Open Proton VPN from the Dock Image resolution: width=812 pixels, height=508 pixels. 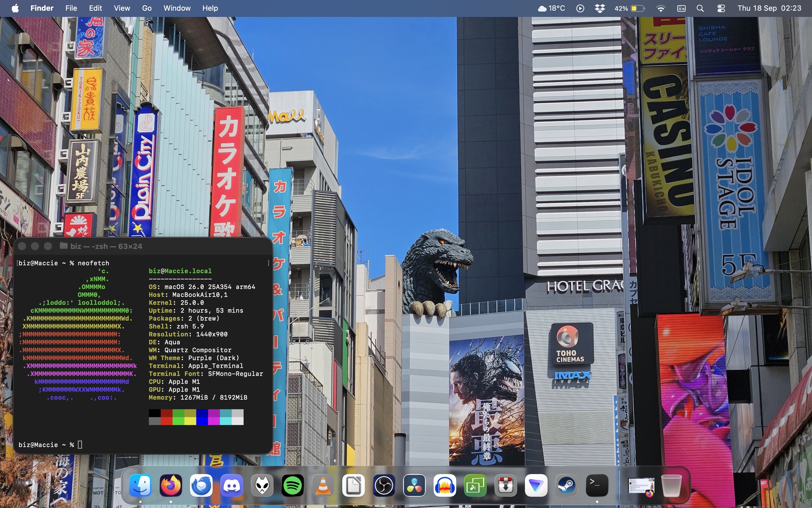pyautogui.click(x=536, y=485)
